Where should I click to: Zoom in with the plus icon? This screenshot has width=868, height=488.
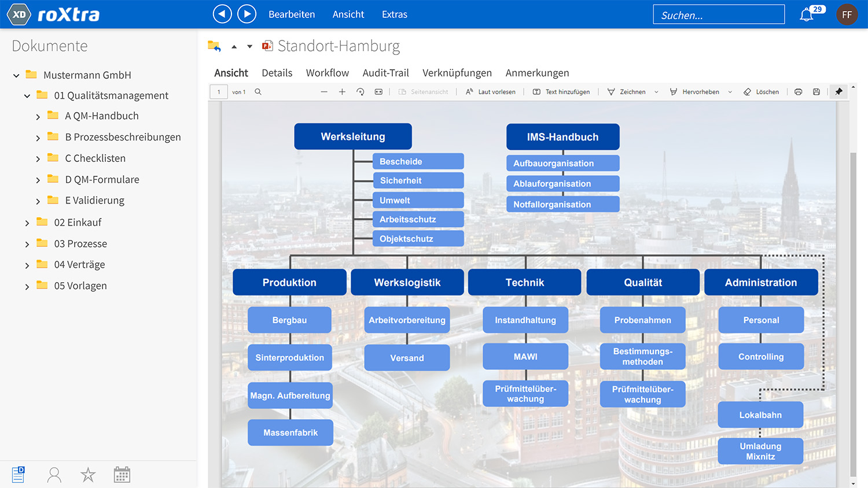coord(342,92)
